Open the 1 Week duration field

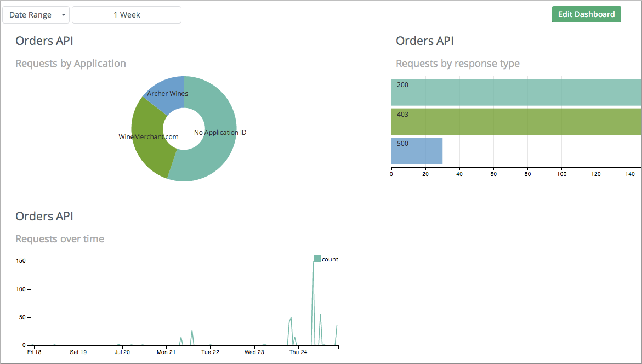[x=126, y=15]
